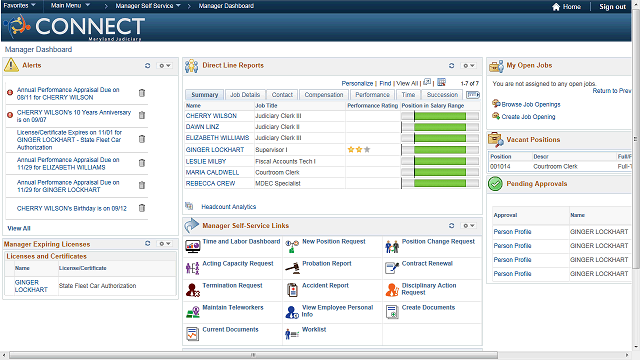Open Time and Labor Dashboard icon
Image resolution: width=640 pixels, height=360 pixels.
[192, 247]
